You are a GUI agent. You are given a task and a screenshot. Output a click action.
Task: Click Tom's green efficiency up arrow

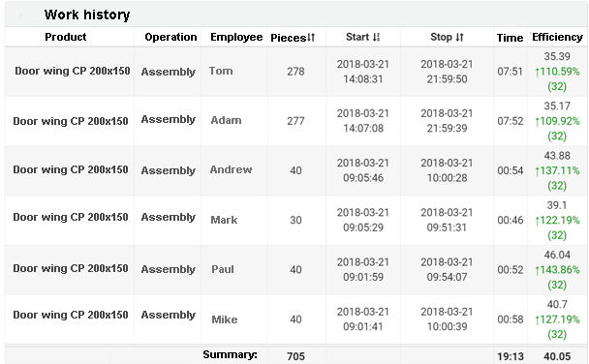(x=537, y=72)
